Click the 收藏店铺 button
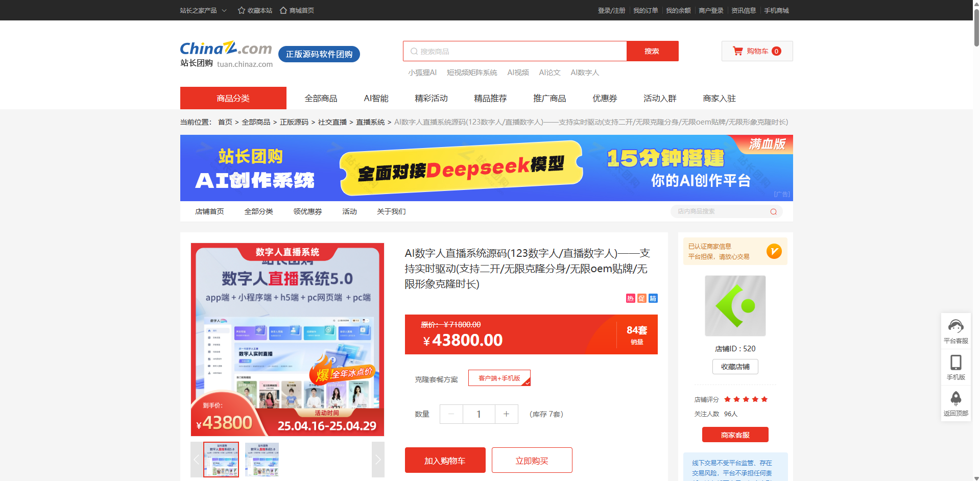Viewport: 980px width, 481px height. coord(735,367)
